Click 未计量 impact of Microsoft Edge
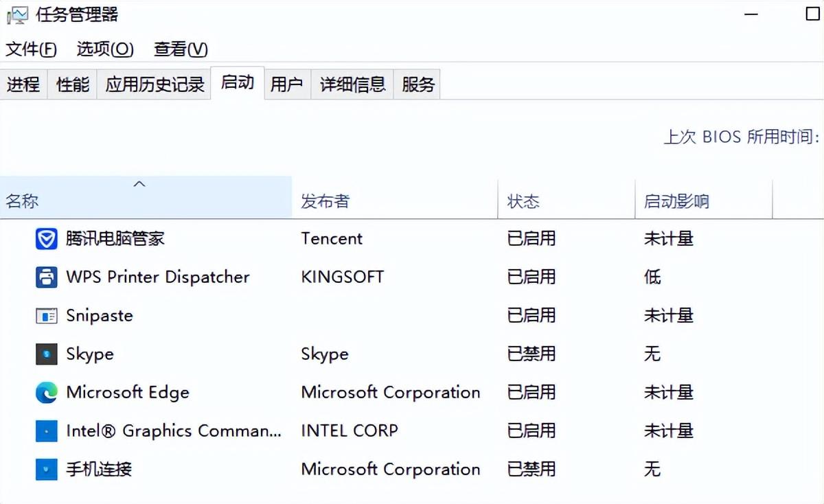The image size is (824, 504). pos(669,393)
